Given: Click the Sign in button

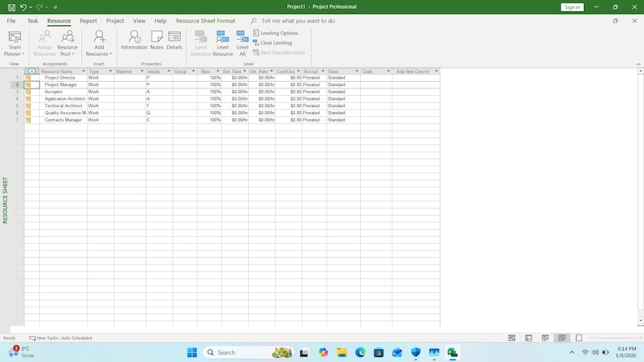Looking at the screenshot, I should (x=572, y=7).
